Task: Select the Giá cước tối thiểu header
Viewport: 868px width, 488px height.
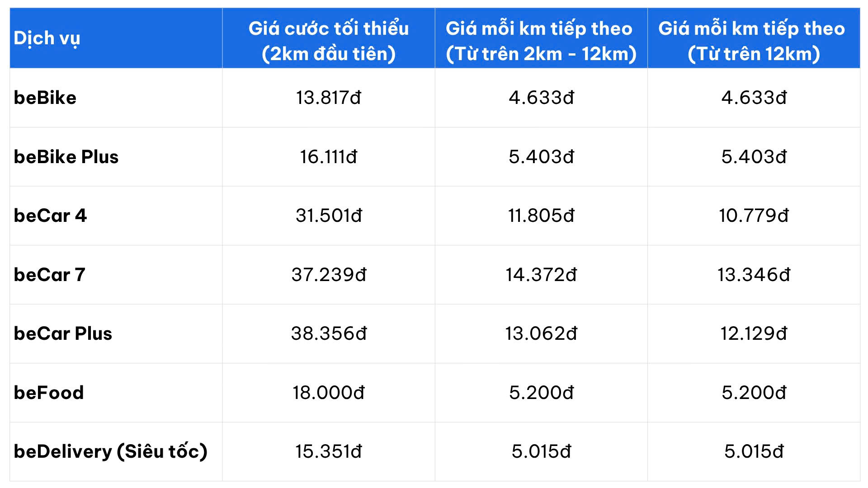Action: tap(329, 41)
